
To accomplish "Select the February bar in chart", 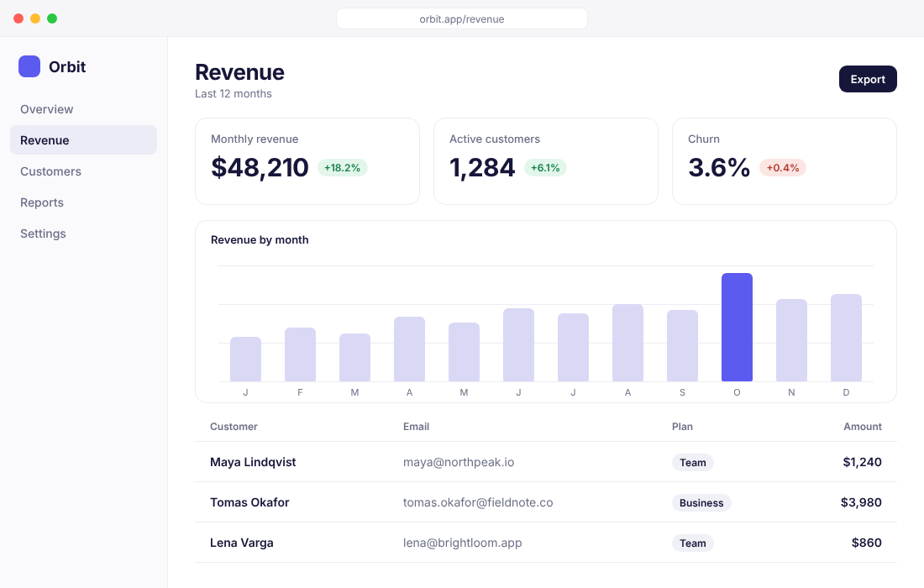I will click(x=300, y=354).
